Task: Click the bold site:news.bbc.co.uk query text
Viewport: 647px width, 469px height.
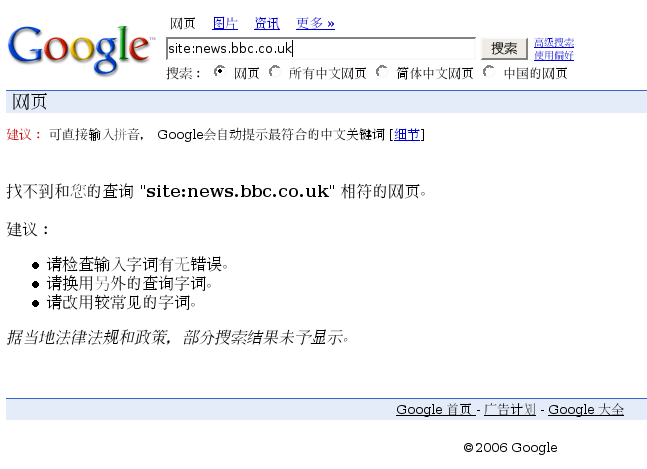Action: [239, 191]
